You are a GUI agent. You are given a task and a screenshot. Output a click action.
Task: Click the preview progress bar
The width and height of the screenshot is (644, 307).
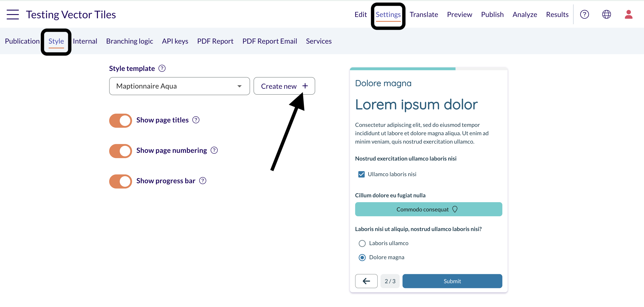tap(429, 69)
